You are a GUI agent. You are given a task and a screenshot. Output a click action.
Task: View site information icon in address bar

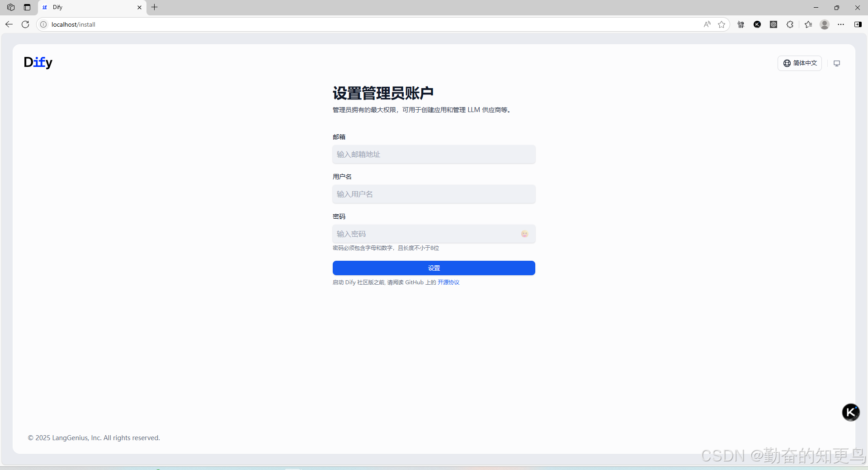43,24
